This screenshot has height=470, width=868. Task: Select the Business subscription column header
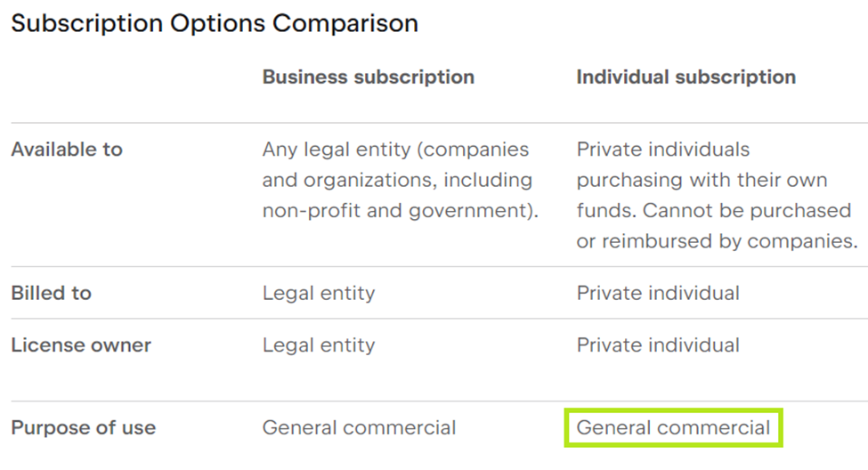(x=368, y=77)
